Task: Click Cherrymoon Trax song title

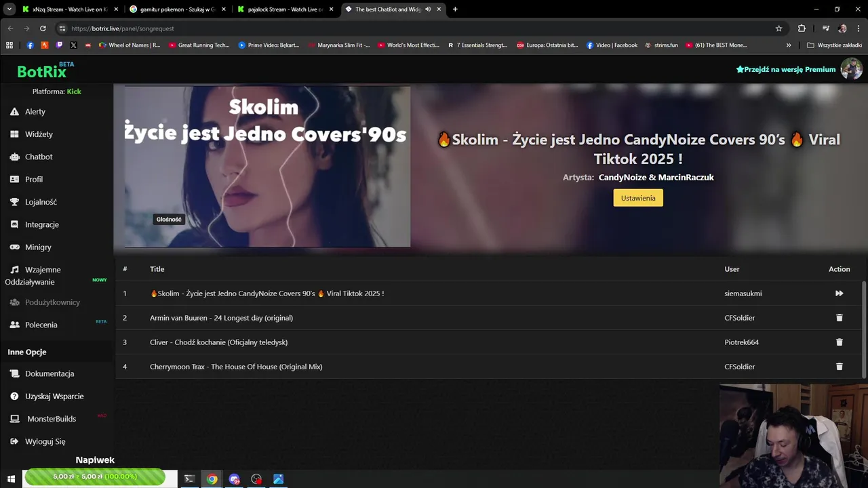Action: [236, 367]
